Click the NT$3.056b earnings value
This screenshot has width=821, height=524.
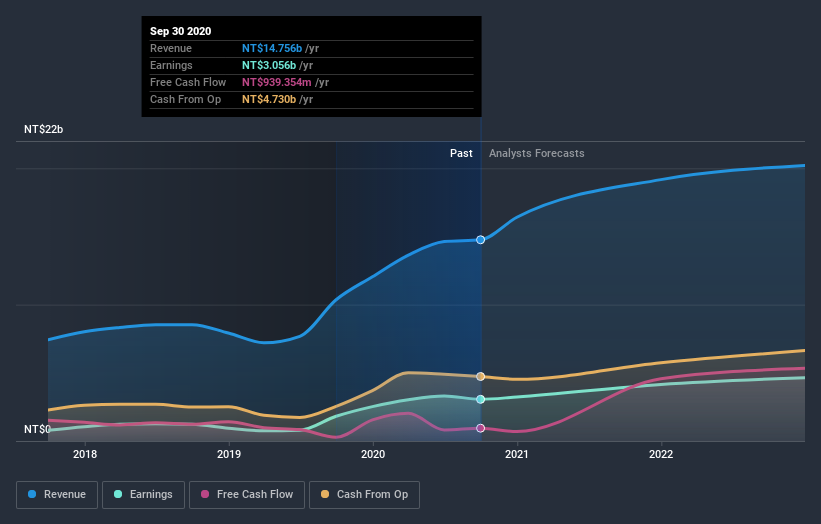(269, 65)
